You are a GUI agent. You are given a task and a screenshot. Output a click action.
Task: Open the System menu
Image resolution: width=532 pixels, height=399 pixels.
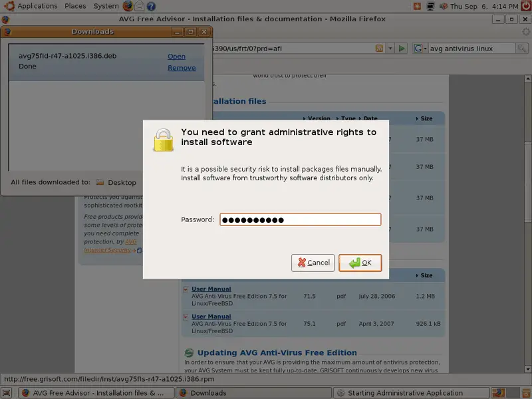coord(106,6)
